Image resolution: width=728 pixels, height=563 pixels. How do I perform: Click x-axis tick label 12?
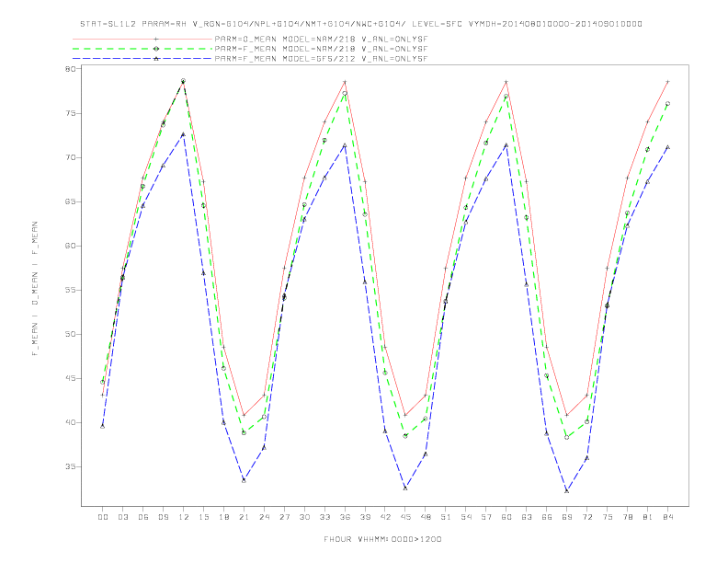click(184, 517)
